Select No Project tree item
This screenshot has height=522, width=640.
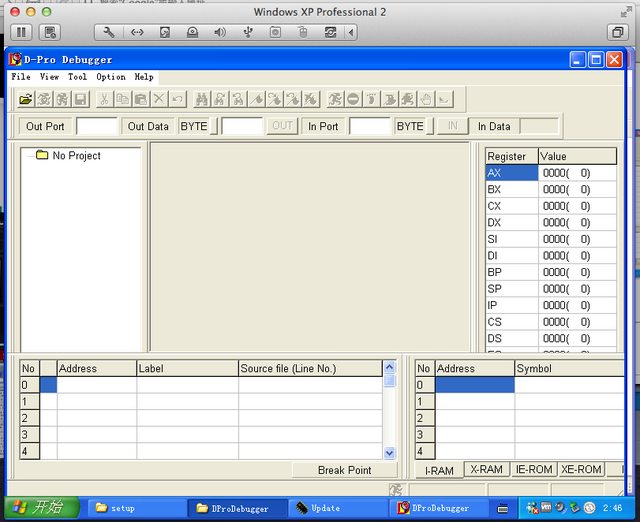coord(76,155)
